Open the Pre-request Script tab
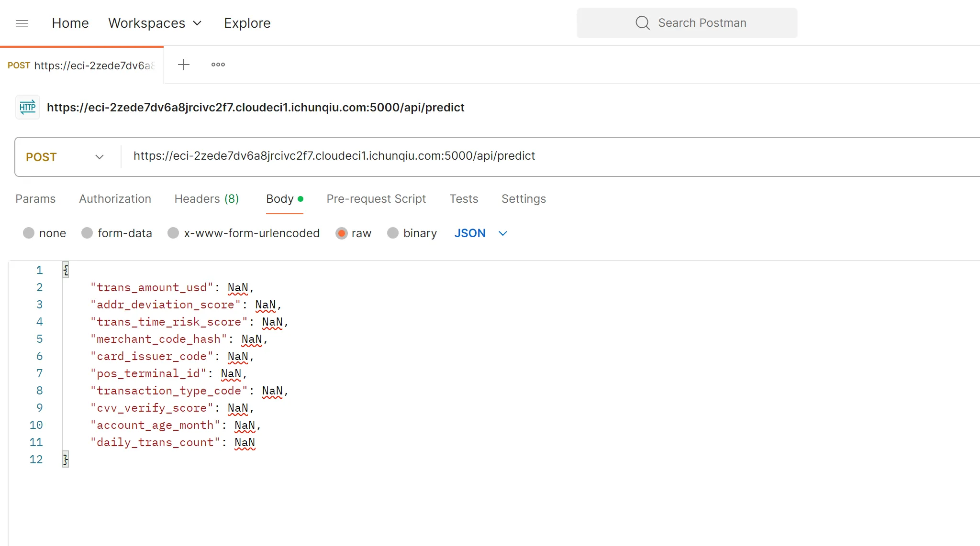Viewport: 980px width, 546px height. [x=376, y=199]
